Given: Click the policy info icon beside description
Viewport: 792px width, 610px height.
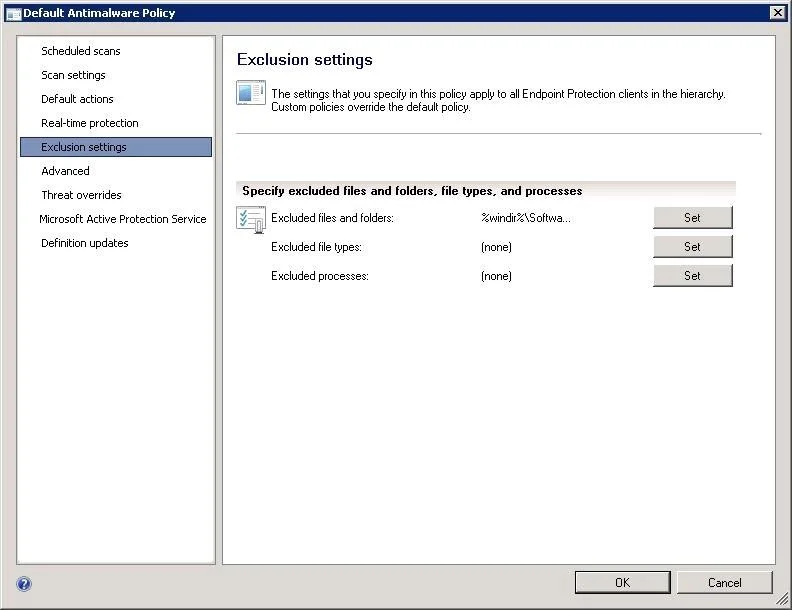Looking at the screenshot, I should tap(251, 93).
